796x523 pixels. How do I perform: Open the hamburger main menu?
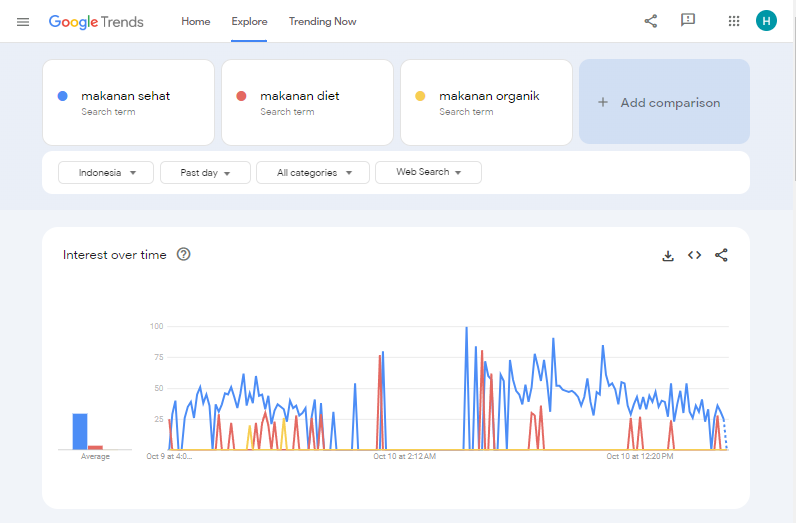coord(23,22)
